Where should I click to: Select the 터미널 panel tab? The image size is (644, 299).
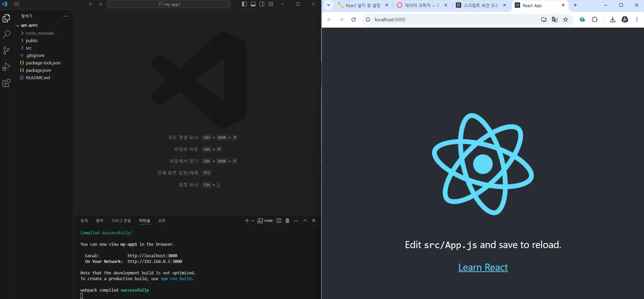[145, 220]
